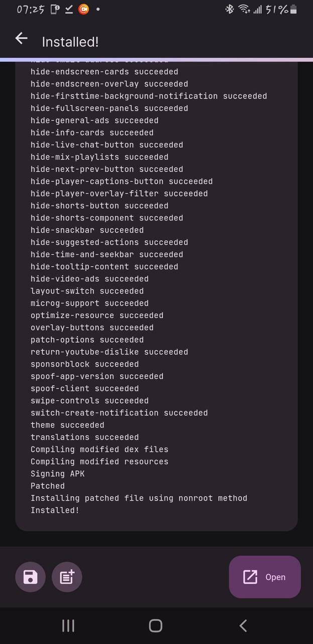Tap the Installed! title text
This screenshot has height=644, width=313.
click(70, 42)
